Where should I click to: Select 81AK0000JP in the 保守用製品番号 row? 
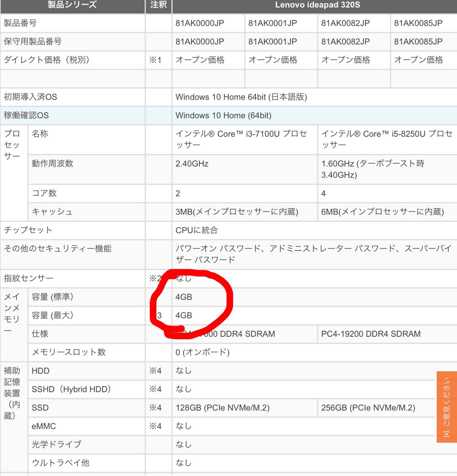[200, 41]
